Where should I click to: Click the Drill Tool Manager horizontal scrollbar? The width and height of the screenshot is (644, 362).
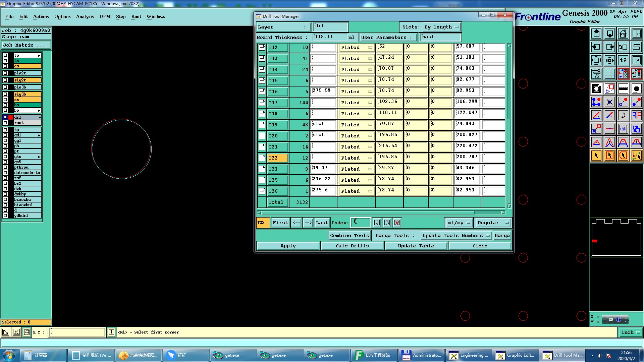pos(381,213)
